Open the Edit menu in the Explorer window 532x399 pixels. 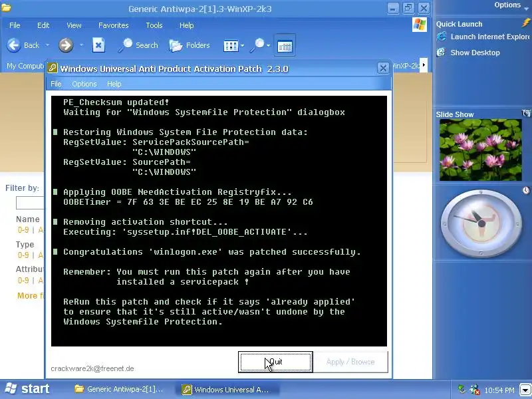[43, 25]
